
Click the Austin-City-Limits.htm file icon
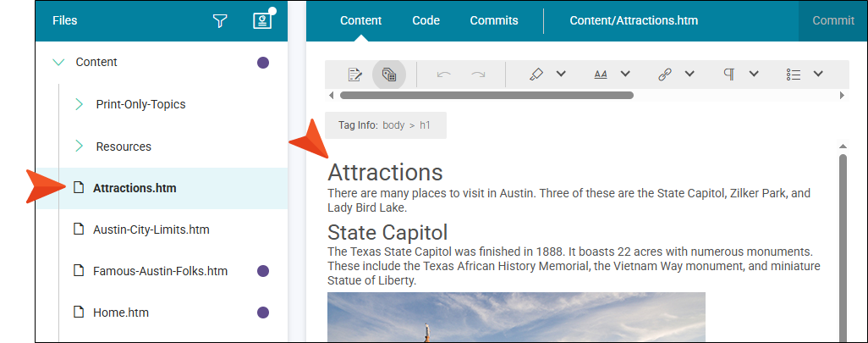tap(80, 229)
